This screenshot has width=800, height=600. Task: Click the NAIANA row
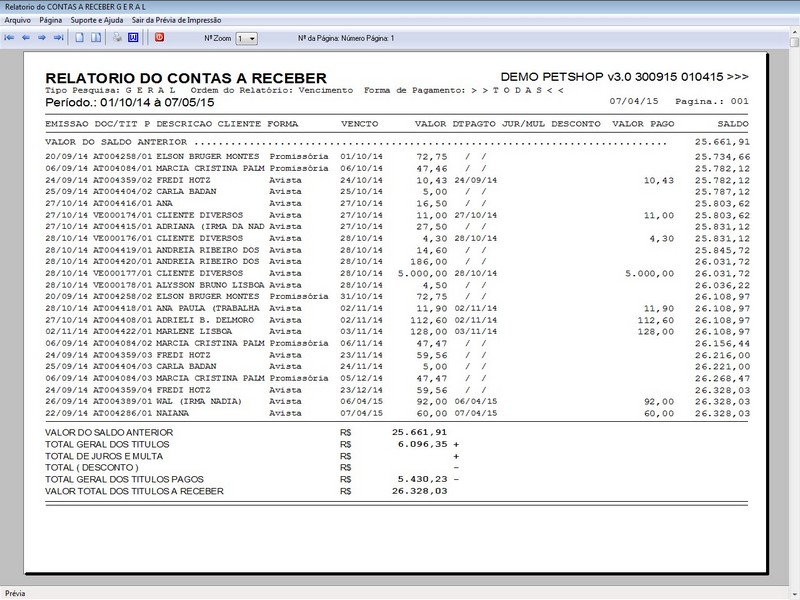[x=397, y=413]
